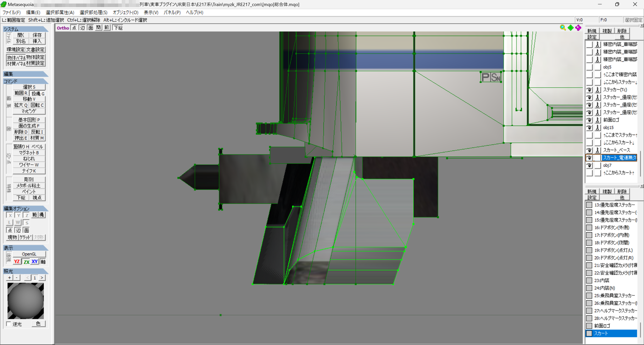Expand the 編集 section header
Screen dimensions: 644x345
coord(26,74)
